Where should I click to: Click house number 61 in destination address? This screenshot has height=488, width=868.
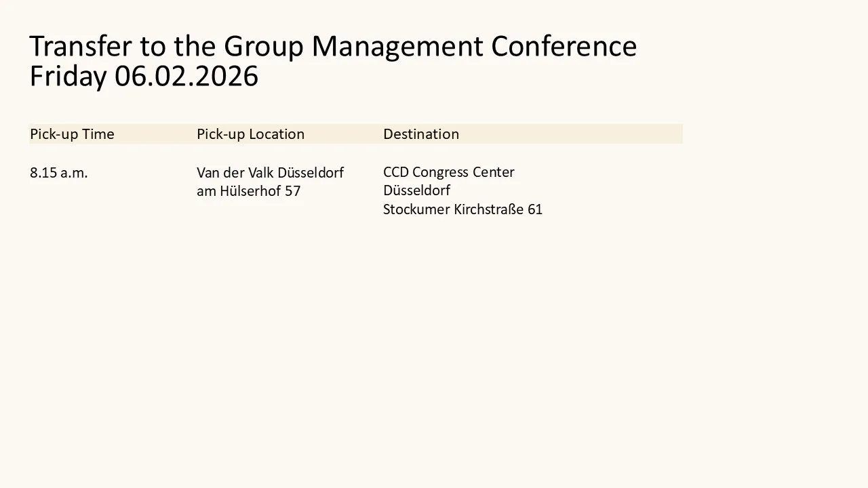point(535,209)
